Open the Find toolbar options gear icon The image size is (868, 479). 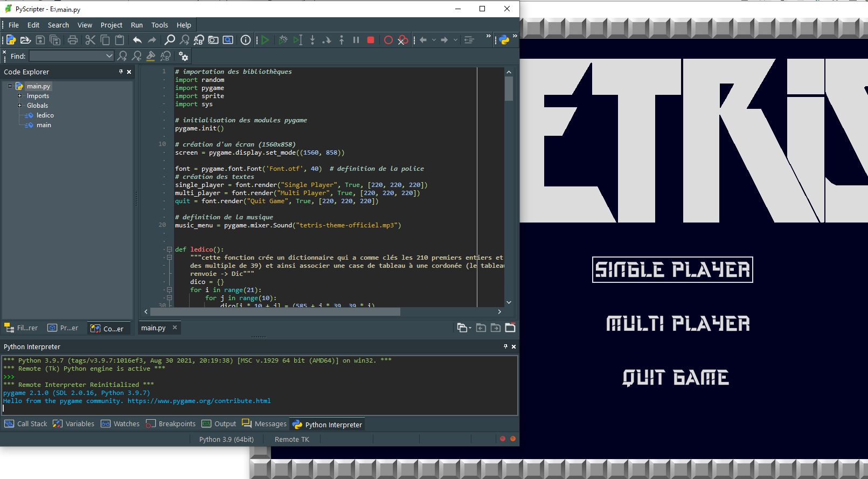point(184,56)
